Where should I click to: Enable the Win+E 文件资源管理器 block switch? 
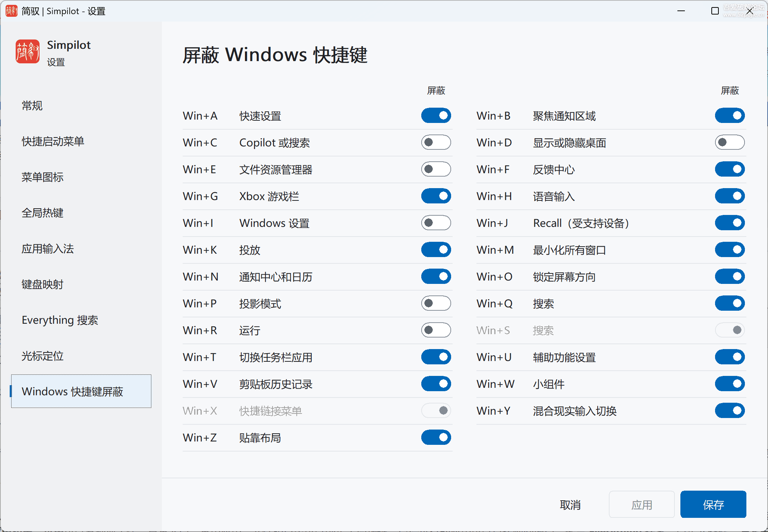coord(436,169)
